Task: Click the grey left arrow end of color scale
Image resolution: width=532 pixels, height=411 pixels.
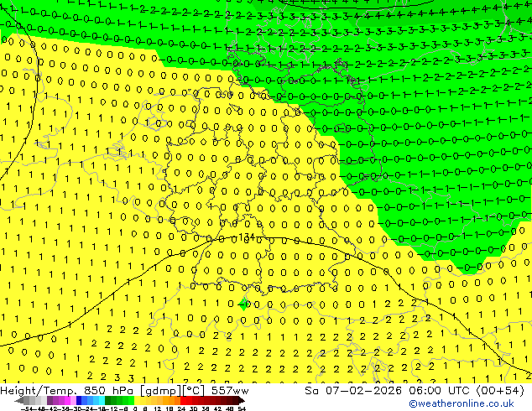Action: click(19, 401)
